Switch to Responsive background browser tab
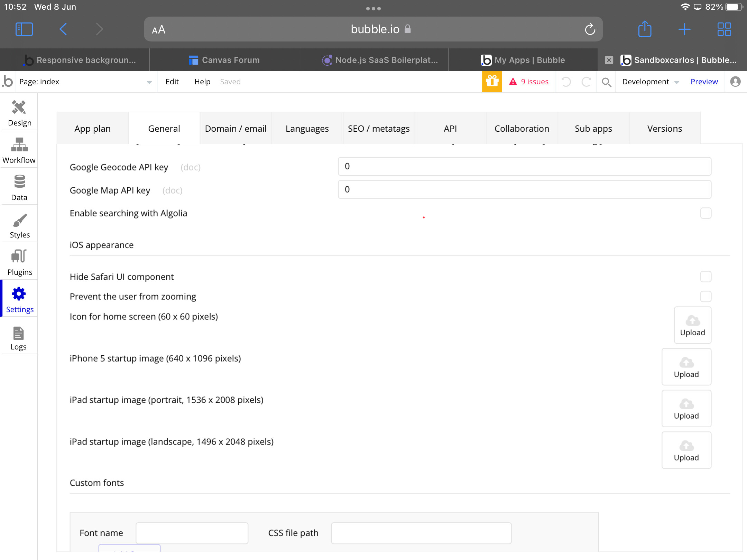 coord(75,60)
